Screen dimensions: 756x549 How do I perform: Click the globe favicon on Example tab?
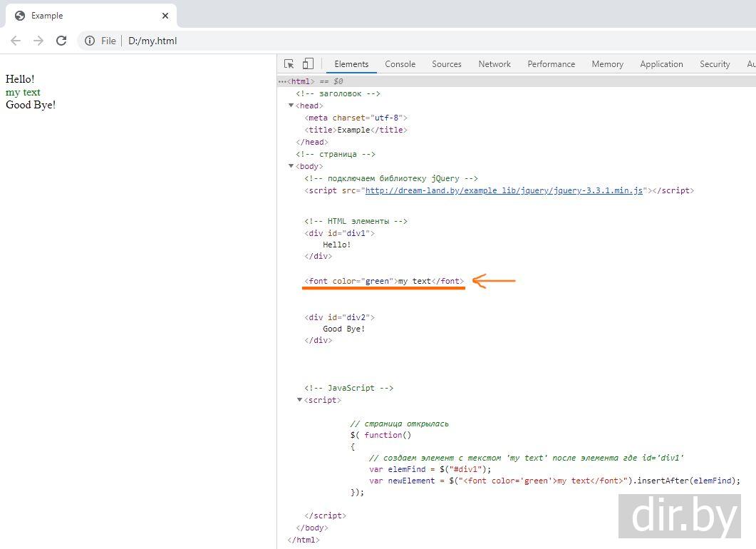[x=20, y=16]
